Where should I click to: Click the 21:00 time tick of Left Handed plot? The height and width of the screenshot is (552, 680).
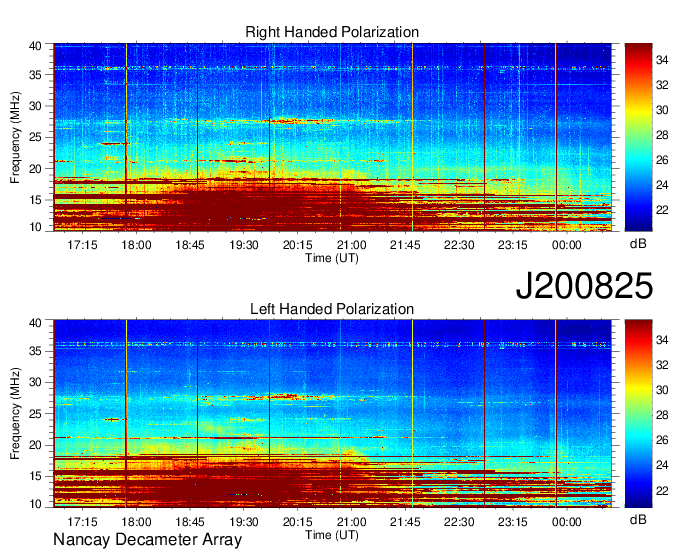351,522
